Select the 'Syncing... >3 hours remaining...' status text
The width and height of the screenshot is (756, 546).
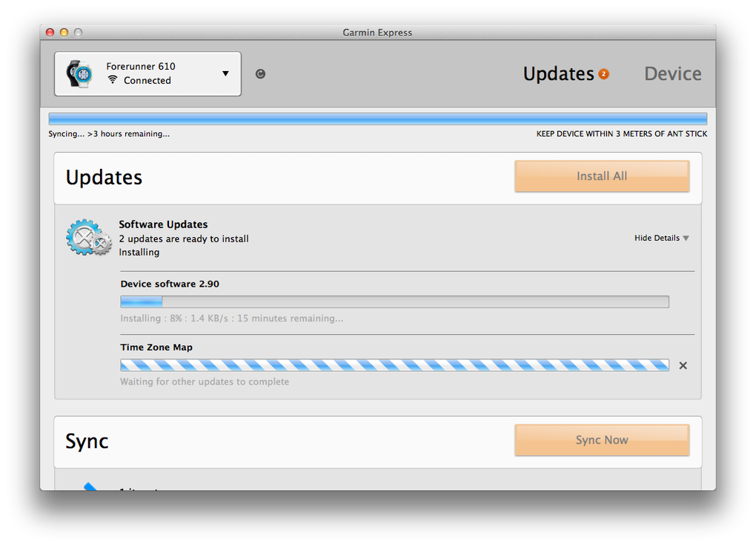click(x=109, y=134)
